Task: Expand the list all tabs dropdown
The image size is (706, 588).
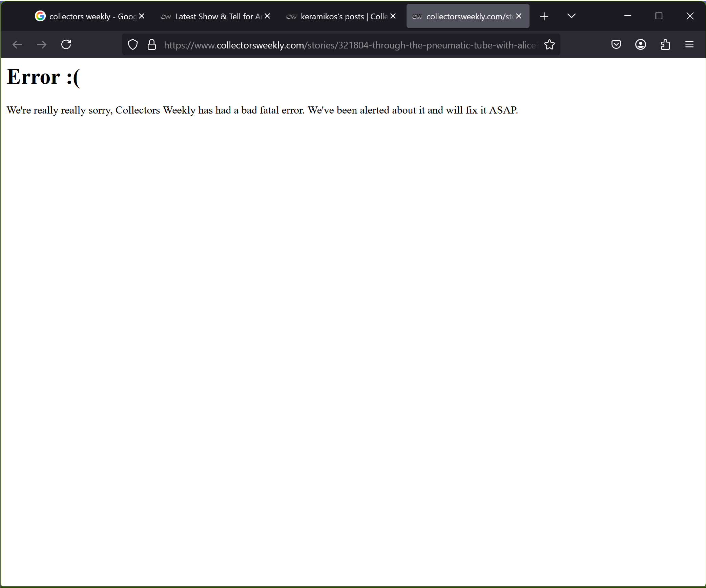Action: pos(572,16)
